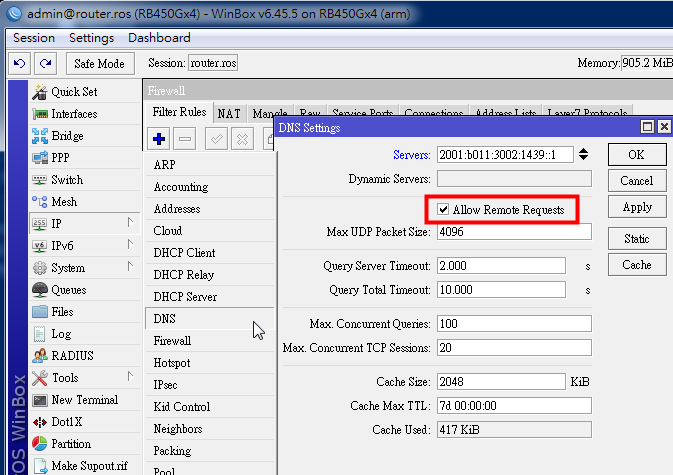Toggle the Safe Mode button
Image resolution: width=673 pixels, height=475 pixels.
pos(100,64)
